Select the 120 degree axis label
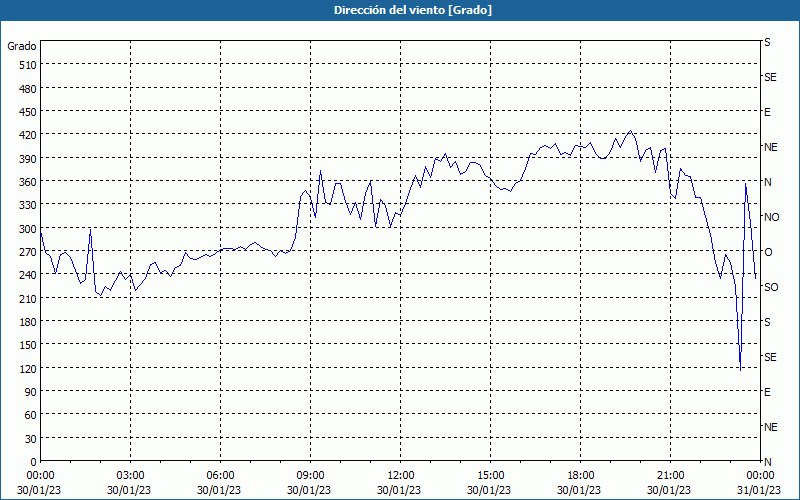Image resolution: width=800 pixels, height=500 pixels. (28, 368)
